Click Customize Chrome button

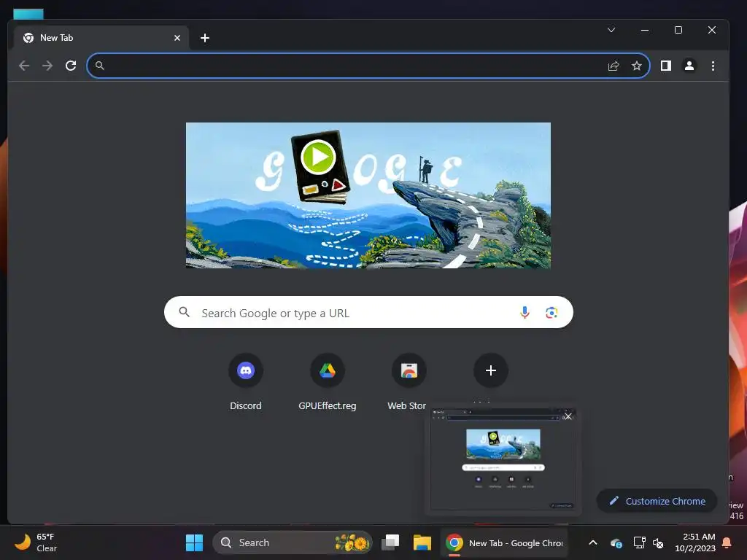(x=657, y=501)
